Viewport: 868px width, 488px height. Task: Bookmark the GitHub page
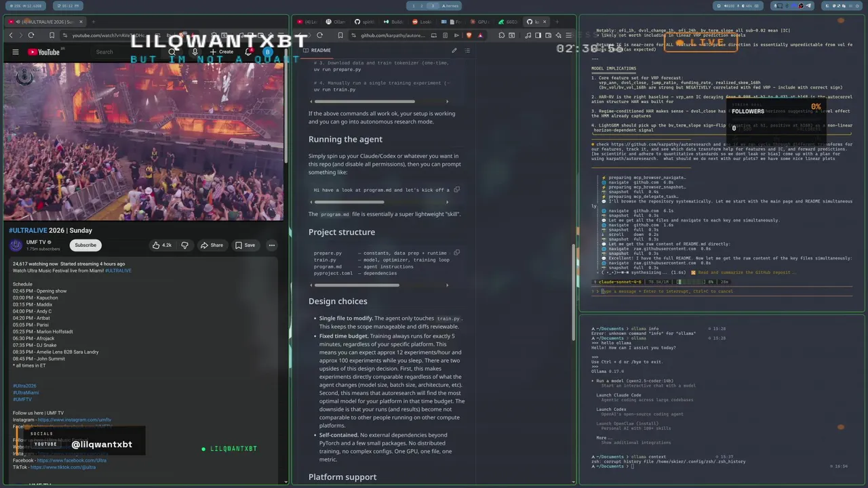341,35
